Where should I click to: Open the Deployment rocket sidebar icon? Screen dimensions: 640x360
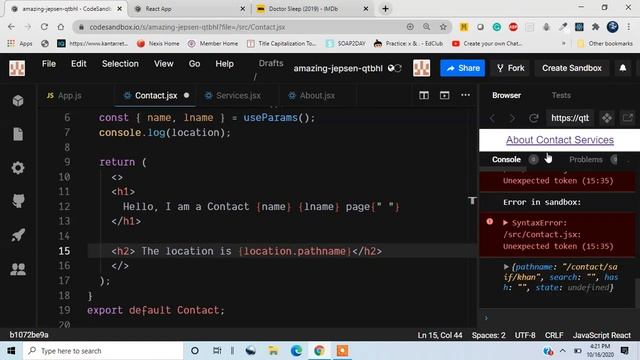[18, 235]
